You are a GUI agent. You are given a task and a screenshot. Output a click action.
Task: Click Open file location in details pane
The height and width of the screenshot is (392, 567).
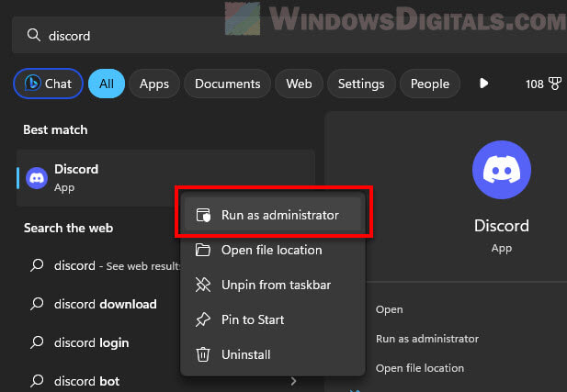point(420,368)
